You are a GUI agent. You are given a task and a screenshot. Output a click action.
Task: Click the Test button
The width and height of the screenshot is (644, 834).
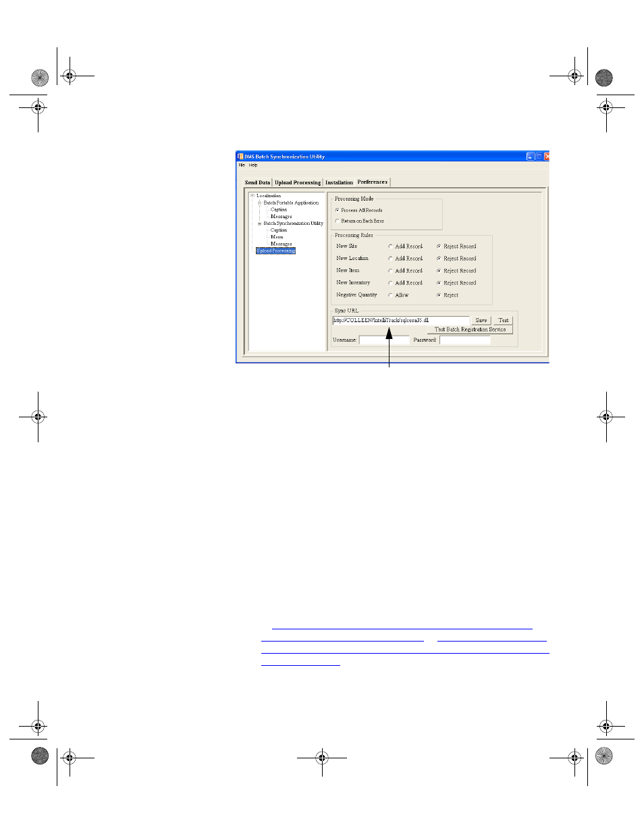[x=504, y=321]
